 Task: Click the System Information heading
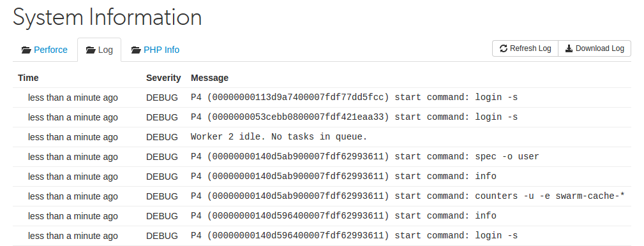107,18
